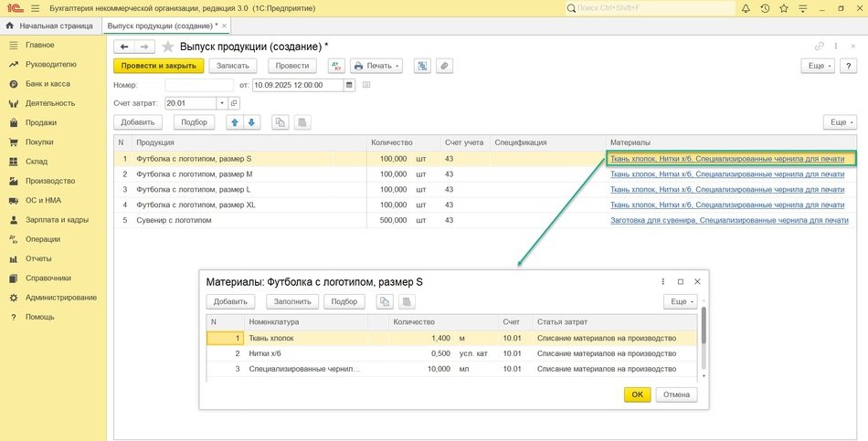Expand the Еще menu in Материалы dialog
The width and height of the screenshot is (868, 441).
tap(681, 301)
